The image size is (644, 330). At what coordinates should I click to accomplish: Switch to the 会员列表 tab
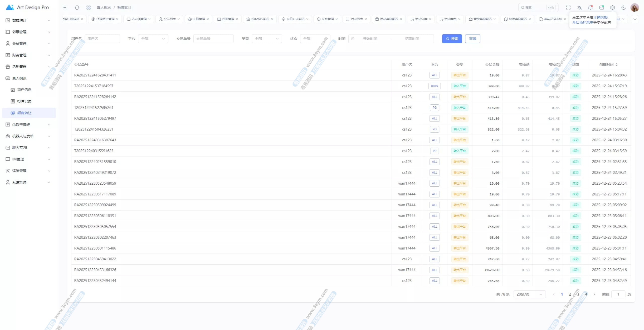point(169,19)
